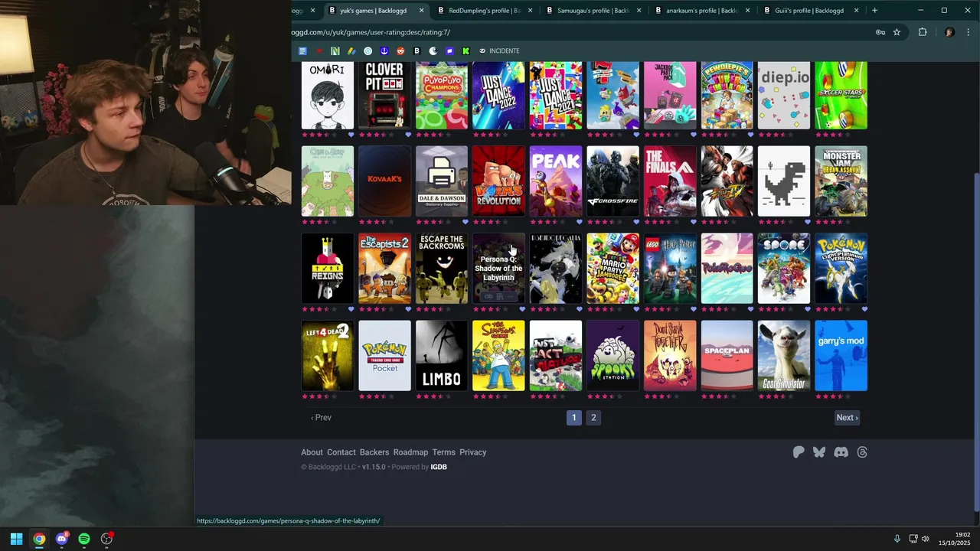Click the address bar URL
This screenshot has height=551, width=980.
371,32
